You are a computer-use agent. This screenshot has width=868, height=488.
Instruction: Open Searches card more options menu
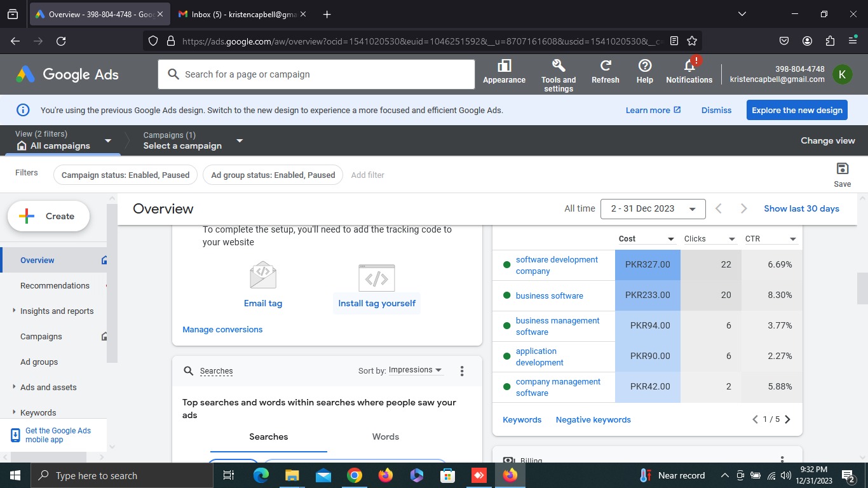click(462, 371)
